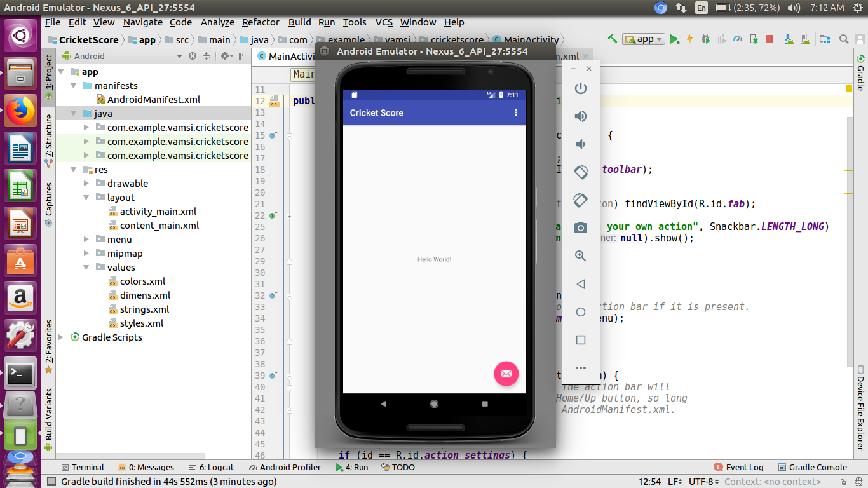The height and width of the screenshot is (488, 868).
Task: Expand Gradle Scripts node
Action: click(x=61, y=337)
